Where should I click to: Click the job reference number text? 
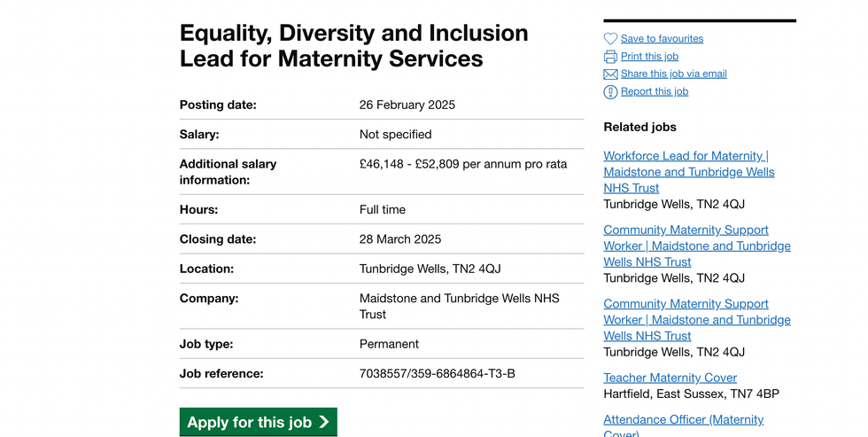tap(437, 374)
